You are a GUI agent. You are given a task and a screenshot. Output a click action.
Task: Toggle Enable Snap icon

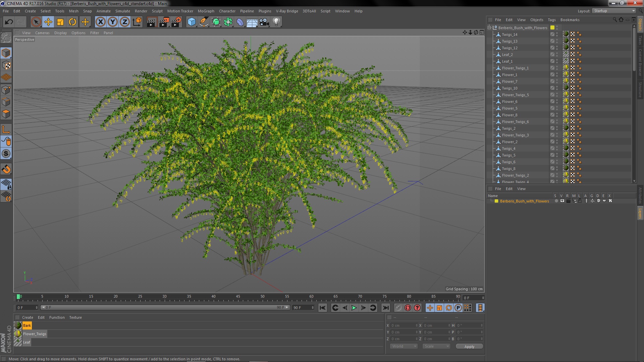(x=6, y=154)
